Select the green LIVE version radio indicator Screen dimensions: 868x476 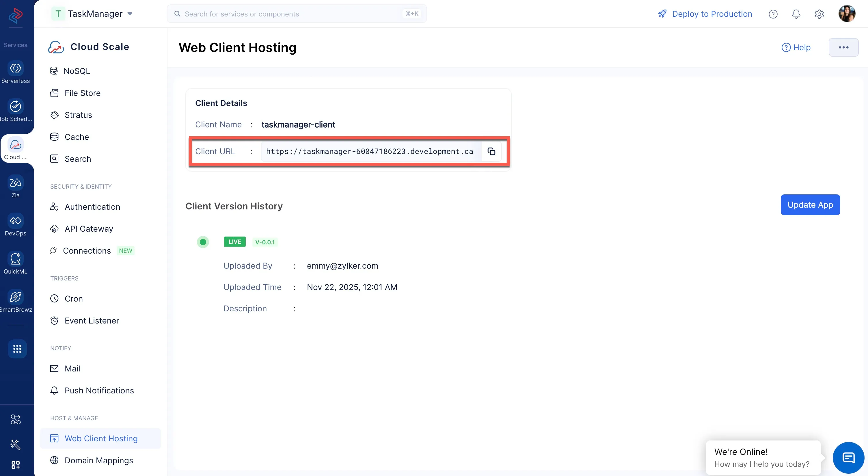(203, 242)
